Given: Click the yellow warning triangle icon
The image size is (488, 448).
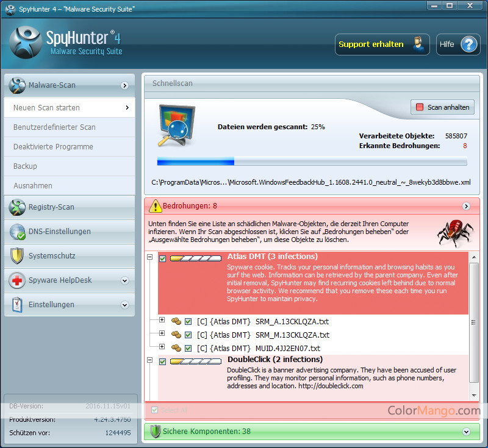Looking at the screenshot, I should [156, 206].
